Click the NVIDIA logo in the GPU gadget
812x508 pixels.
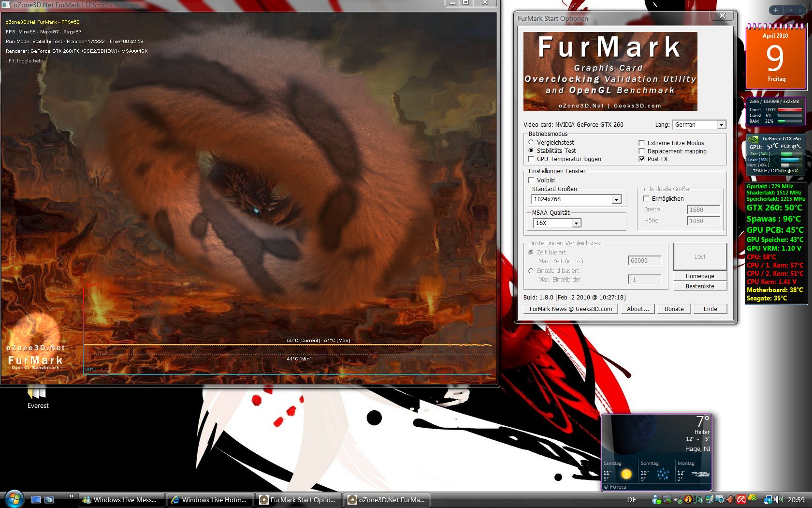click(753, 139)
